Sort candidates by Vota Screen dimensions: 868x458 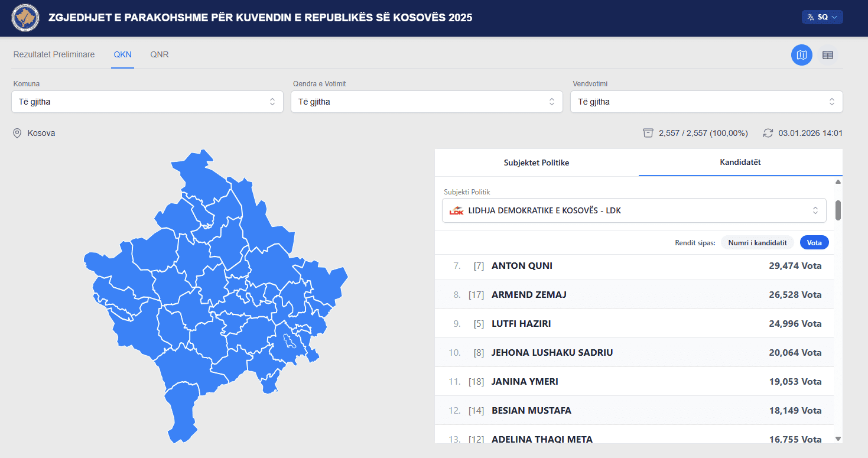[x=814, y=243]
